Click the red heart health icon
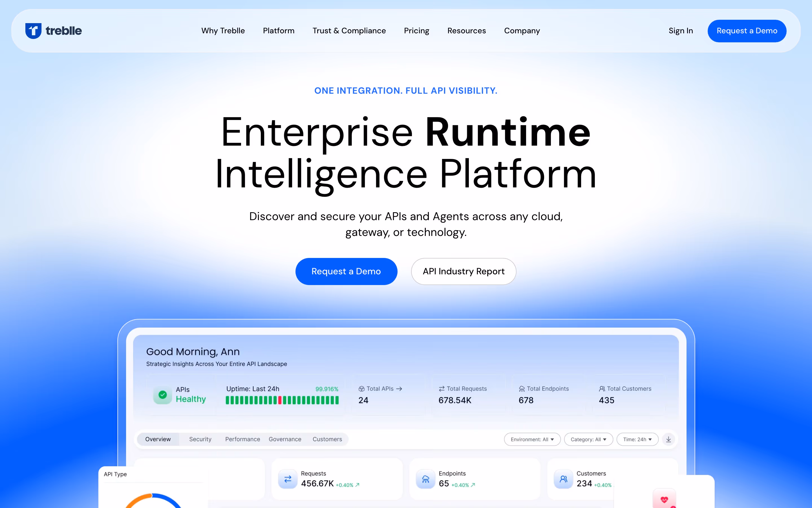Image resolution: width=812 pixels, height=508 pixels. [x=664, y=499]
